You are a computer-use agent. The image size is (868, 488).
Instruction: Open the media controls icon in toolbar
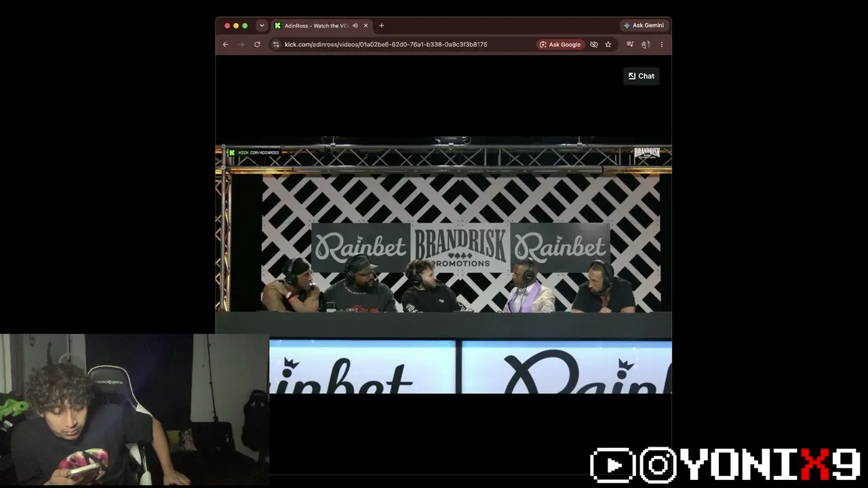pyautogui.click(x=630, y=44)
